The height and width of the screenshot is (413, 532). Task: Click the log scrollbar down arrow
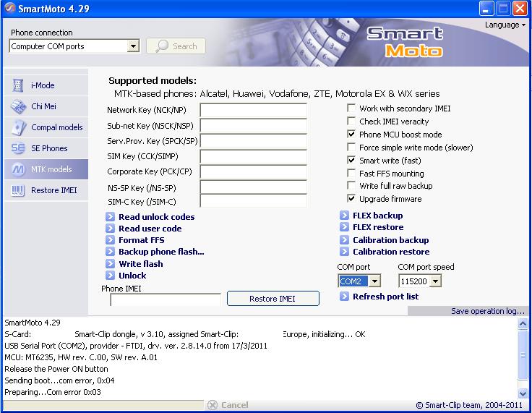(523, 393)
